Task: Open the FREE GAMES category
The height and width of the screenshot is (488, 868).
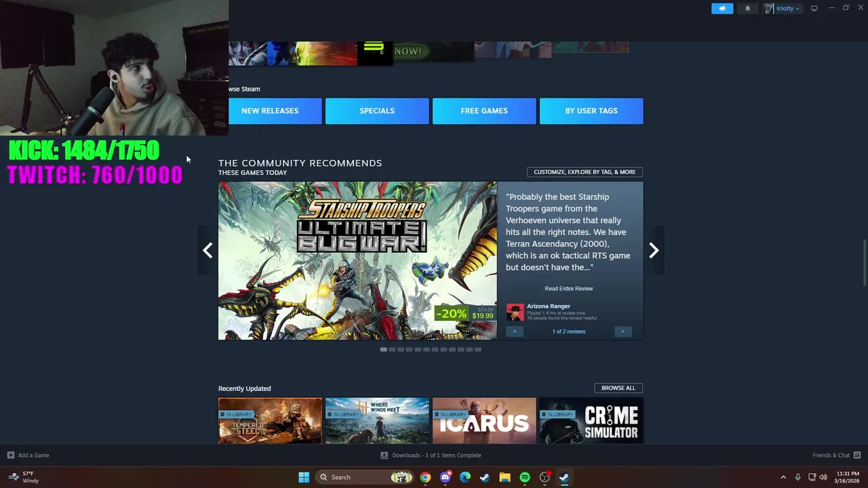Action: pyautogui.click(x=484, y=111)
